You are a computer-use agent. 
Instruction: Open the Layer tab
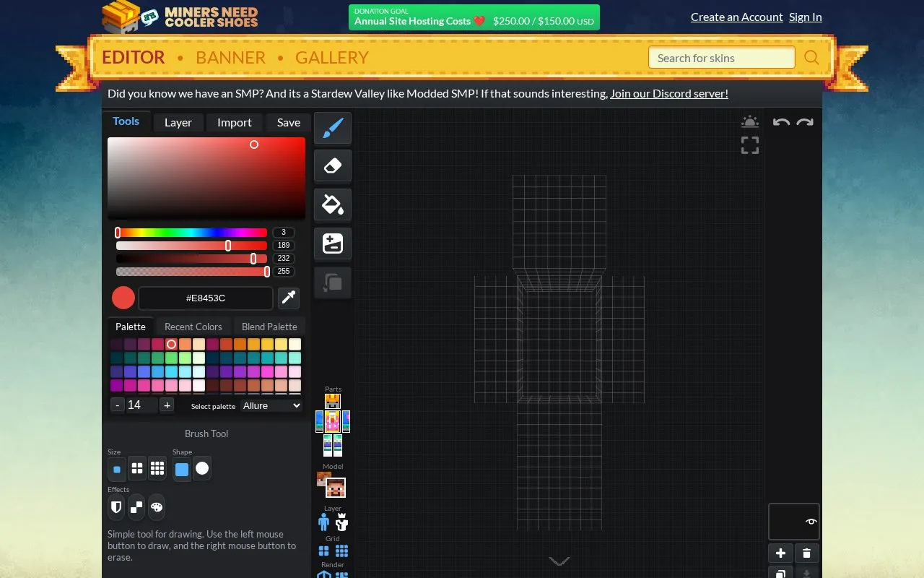178,122
